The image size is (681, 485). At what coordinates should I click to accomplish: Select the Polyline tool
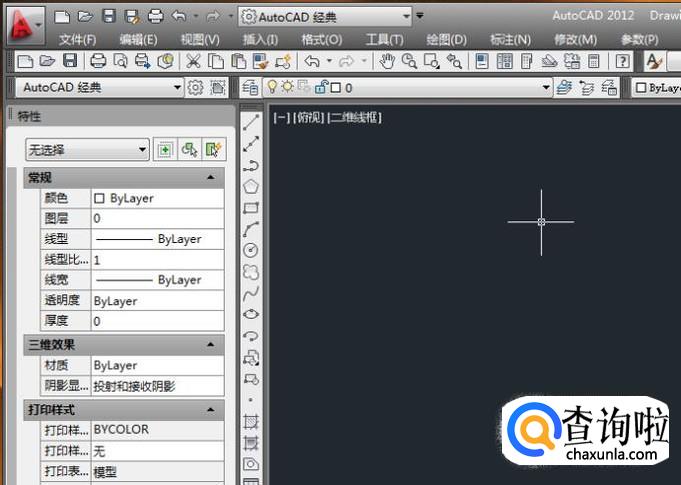251,165
